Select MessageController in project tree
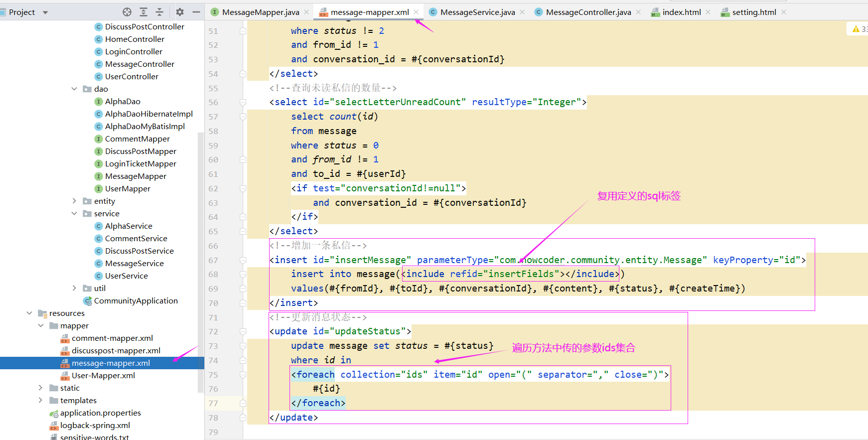The height and width of the screenshot is (440, 868). tap(140, 64)
